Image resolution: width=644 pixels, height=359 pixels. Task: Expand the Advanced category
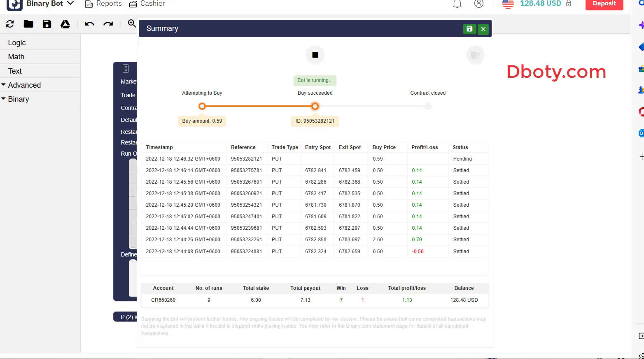coord(24,85)
